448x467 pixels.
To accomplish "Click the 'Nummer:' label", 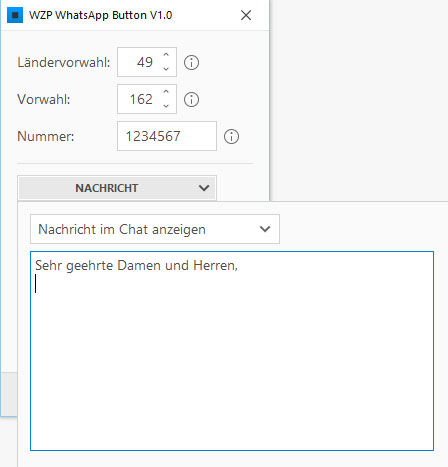I will 46,136.
